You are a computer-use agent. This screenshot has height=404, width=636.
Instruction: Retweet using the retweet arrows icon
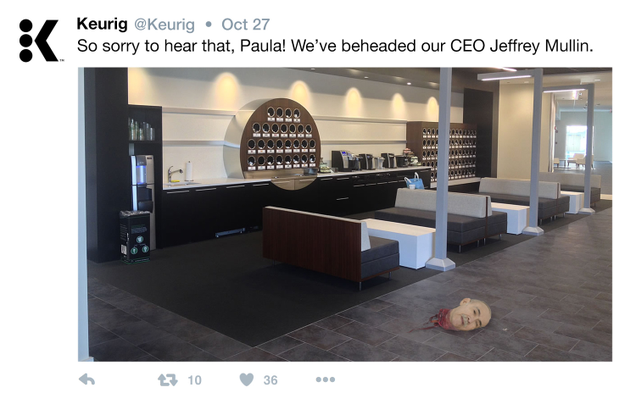[x=168, y=380]
